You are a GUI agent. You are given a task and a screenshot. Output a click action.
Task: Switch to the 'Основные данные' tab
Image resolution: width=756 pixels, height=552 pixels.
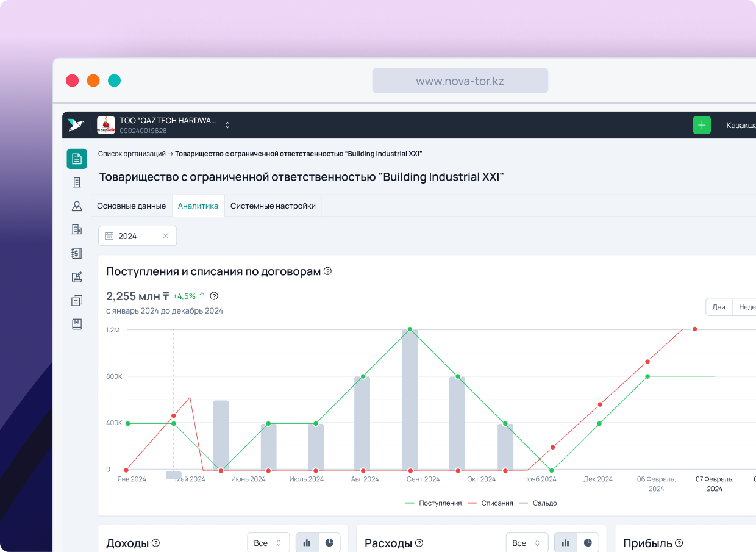point(132,206)
